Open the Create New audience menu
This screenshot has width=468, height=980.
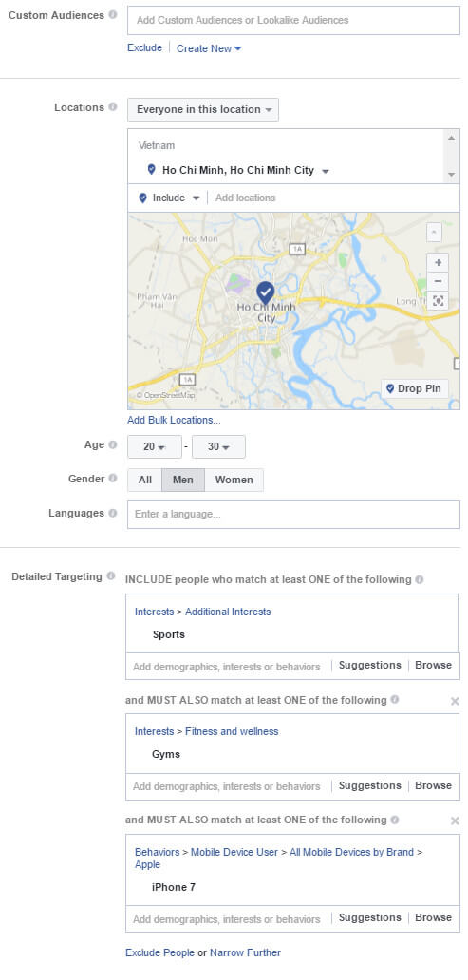point(209,48)
